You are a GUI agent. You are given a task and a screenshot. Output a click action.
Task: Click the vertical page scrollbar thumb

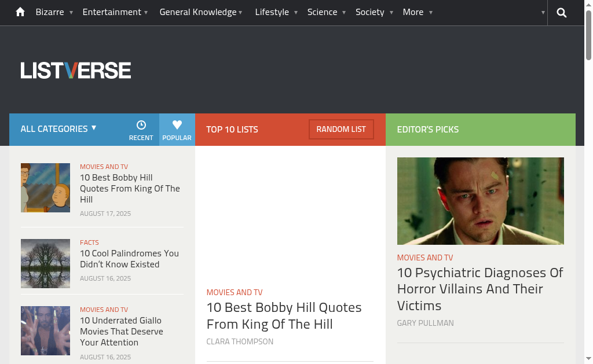(588, 35)
